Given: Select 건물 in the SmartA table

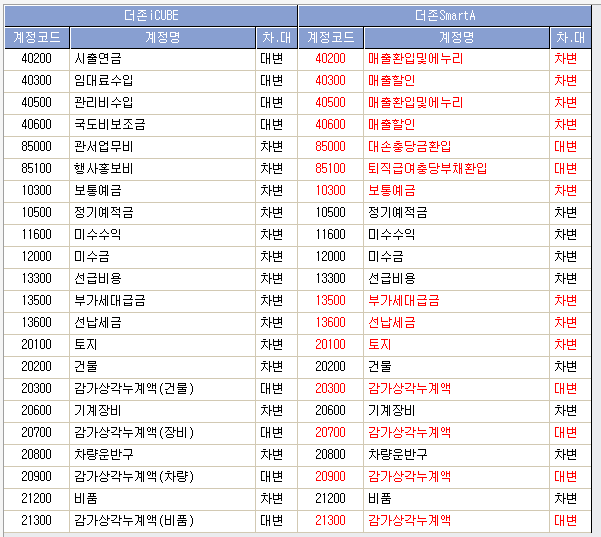Looking at the screenshot, I should [456, 367].
